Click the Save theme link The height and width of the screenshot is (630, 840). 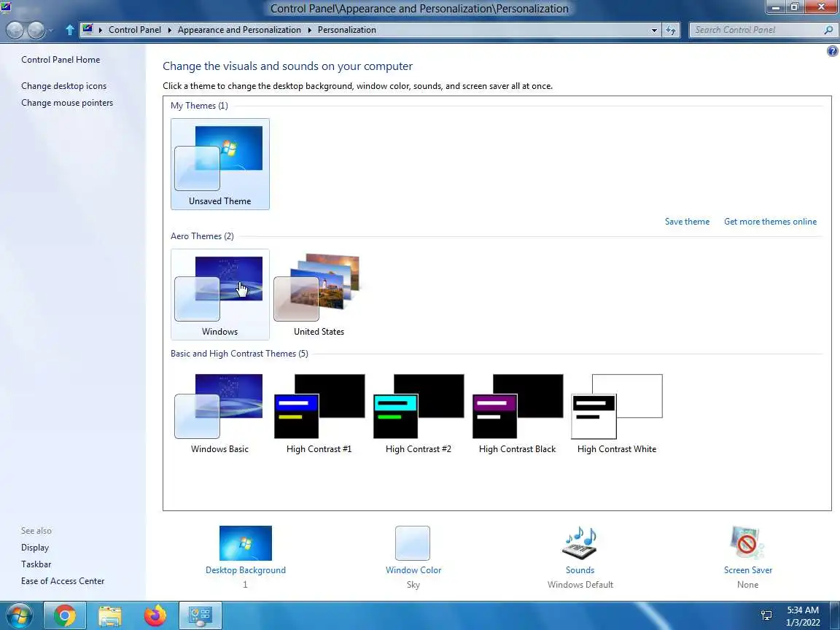(687, 222)
